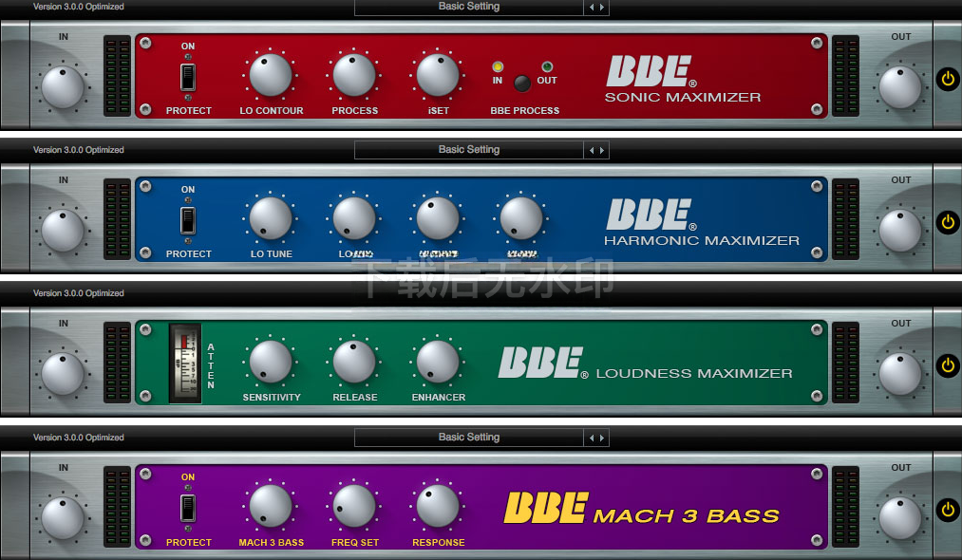
Task: Toggle the BBE PROCESS in/out button
Action: [522, 83]
